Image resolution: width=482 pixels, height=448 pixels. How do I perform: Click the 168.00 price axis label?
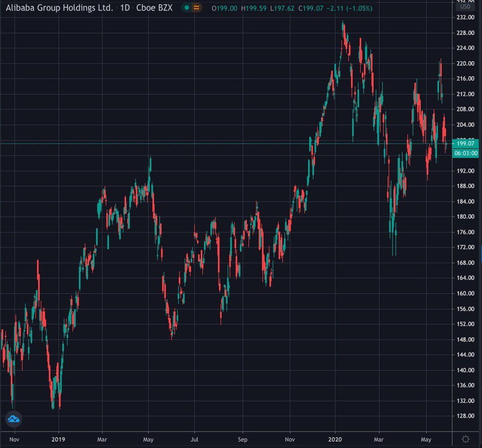465,263
